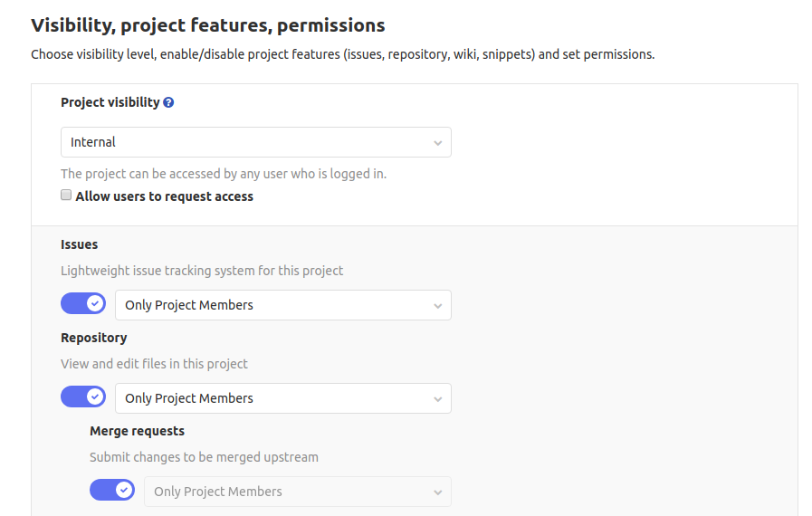Click the 'Visibility, project features, permissions' heading
The width and height of the screenshot is (812, 516).
pyautogui.click(x=208, y=25)
